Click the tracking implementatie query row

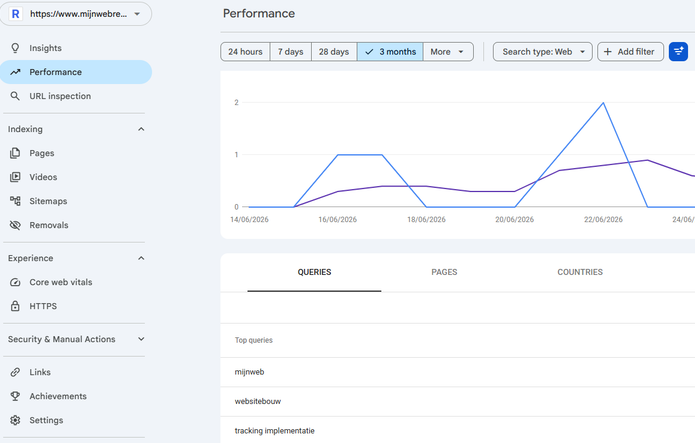457,430
